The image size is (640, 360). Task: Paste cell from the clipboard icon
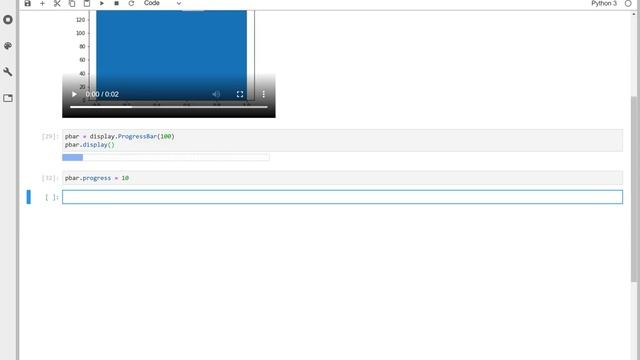pos(87,3)
